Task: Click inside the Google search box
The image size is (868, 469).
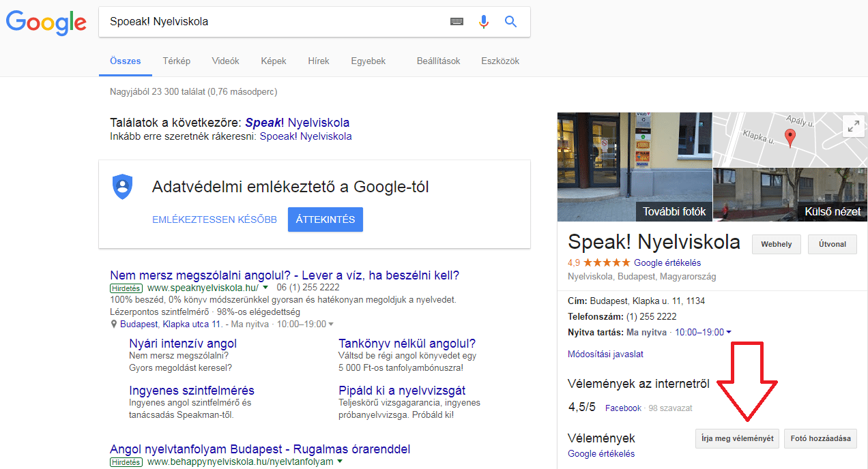Action: (273, 22)
